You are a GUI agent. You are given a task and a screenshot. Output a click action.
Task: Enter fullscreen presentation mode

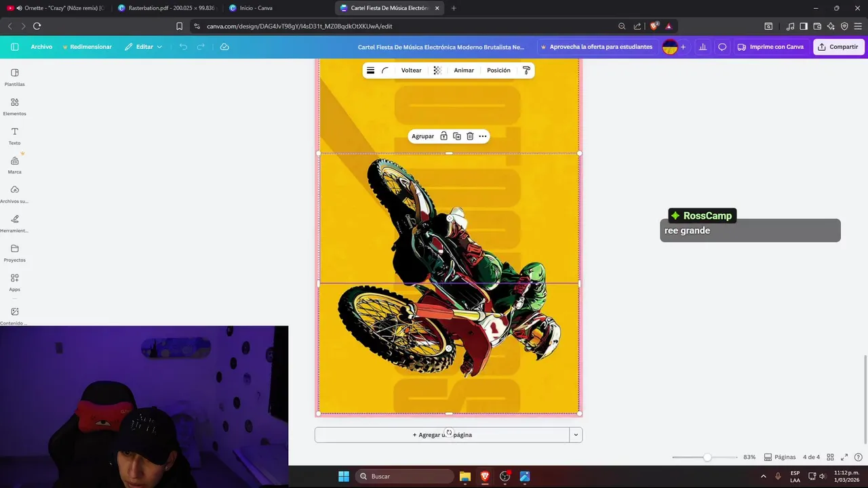point(844,457)
